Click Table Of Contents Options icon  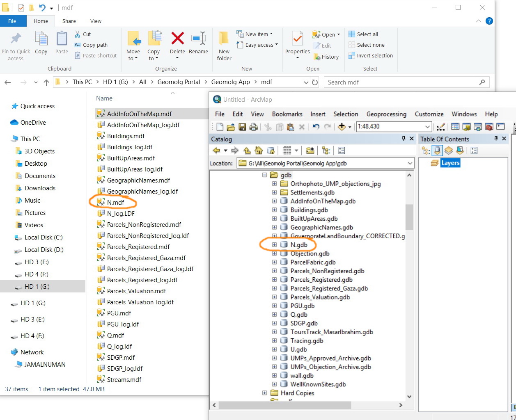point(474,151)
